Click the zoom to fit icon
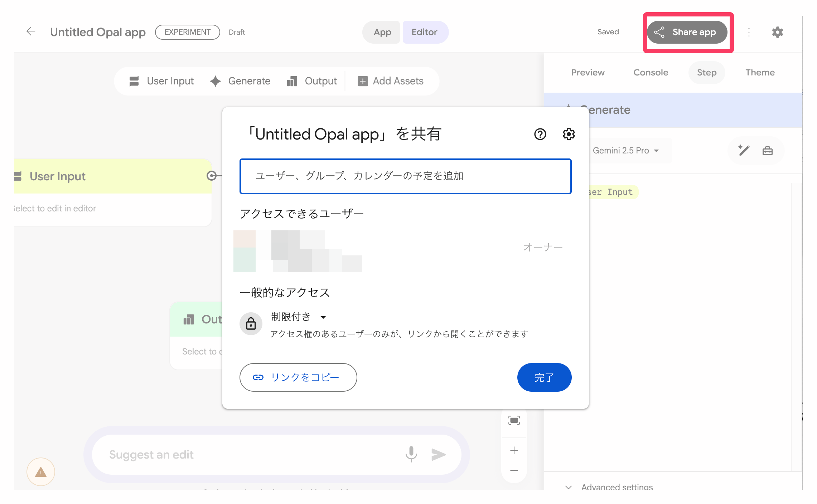The width and height of the screenshot is (817, 504). coord(514,420)
